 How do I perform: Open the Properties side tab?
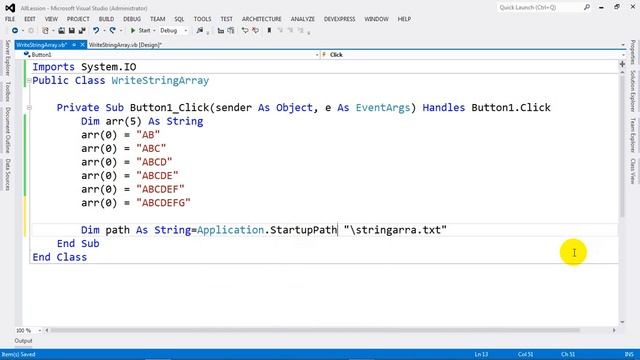pos(633,52)
